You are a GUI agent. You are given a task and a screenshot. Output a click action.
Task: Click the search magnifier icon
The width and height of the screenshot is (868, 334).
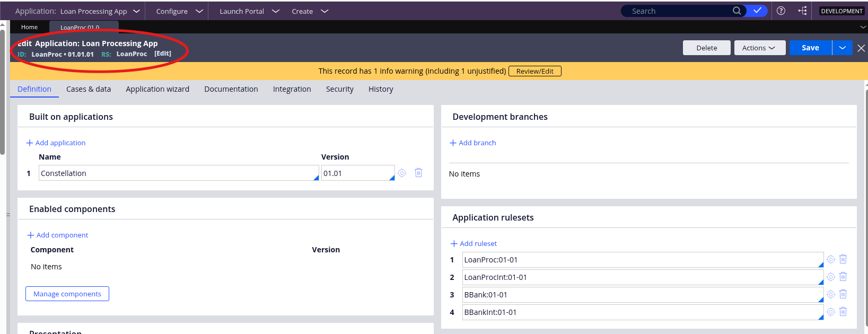[x=737, y=11]
